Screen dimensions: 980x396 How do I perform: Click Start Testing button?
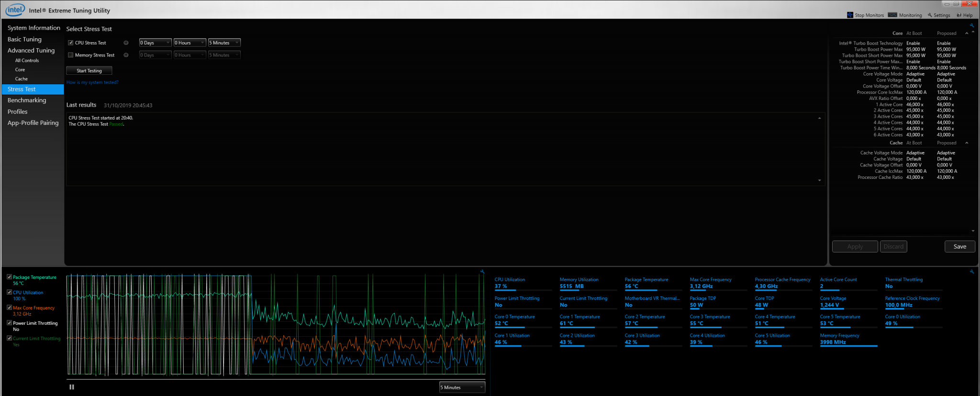point(89,71)
